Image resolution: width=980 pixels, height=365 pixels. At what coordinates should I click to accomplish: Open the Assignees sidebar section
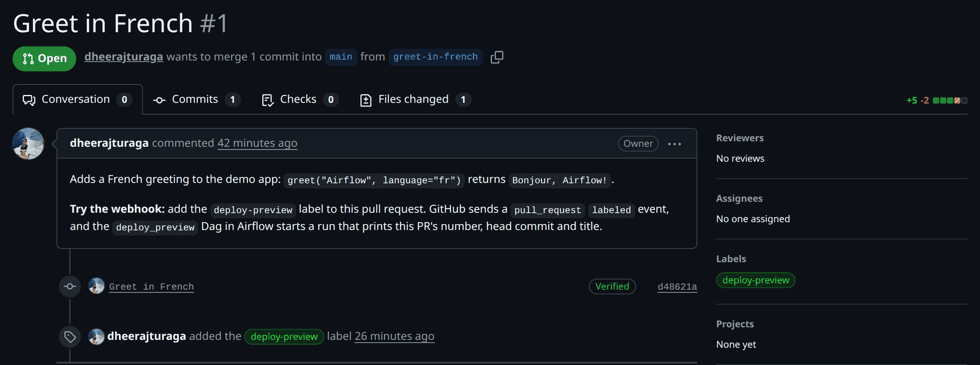[x=739, y=199]
